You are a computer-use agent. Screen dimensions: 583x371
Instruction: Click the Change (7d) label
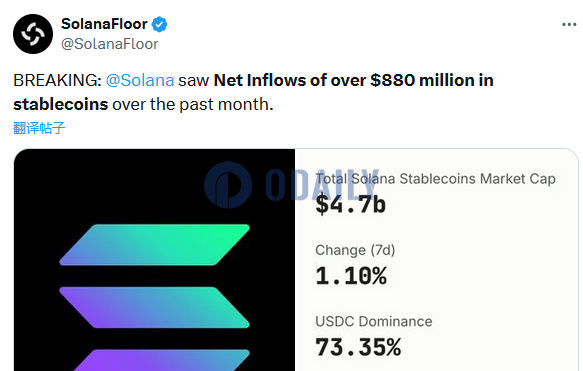coord(355,250)
